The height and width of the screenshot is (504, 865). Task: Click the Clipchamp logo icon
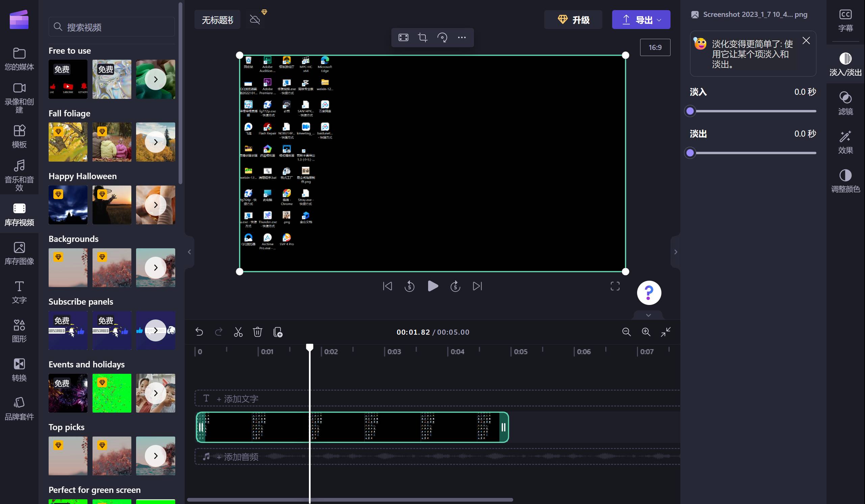tap(19, 20)
